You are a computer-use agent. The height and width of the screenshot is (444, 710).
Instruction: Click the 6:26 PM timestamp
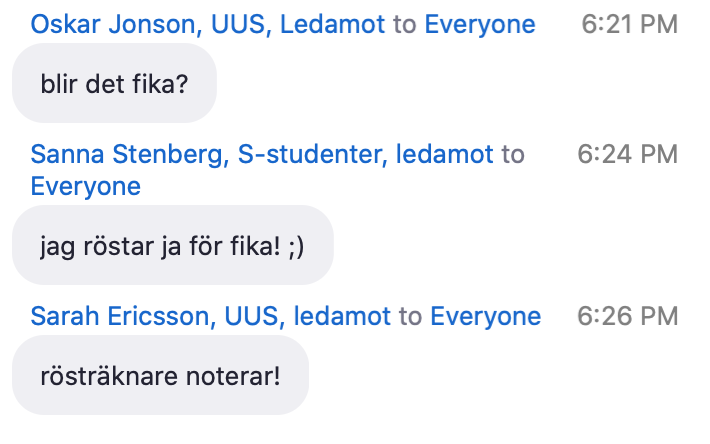click(x=627, y=316)
